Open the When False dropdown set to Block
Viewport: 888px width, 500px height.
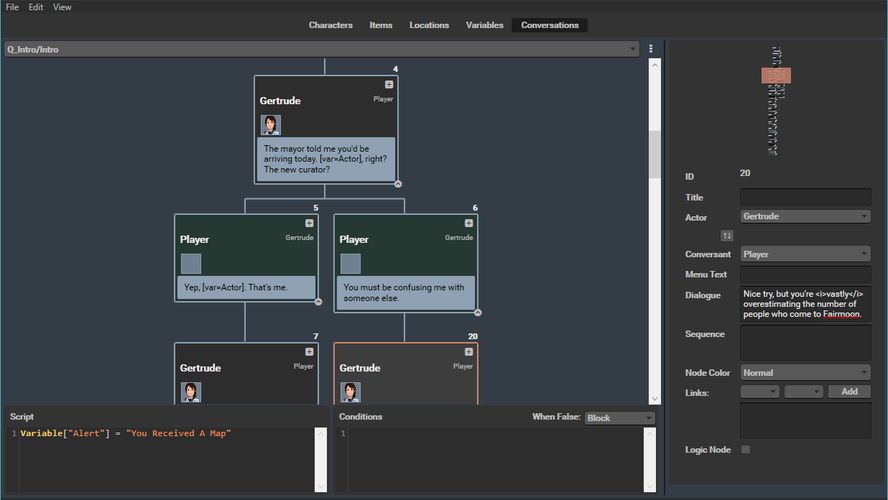coord(619,418)
